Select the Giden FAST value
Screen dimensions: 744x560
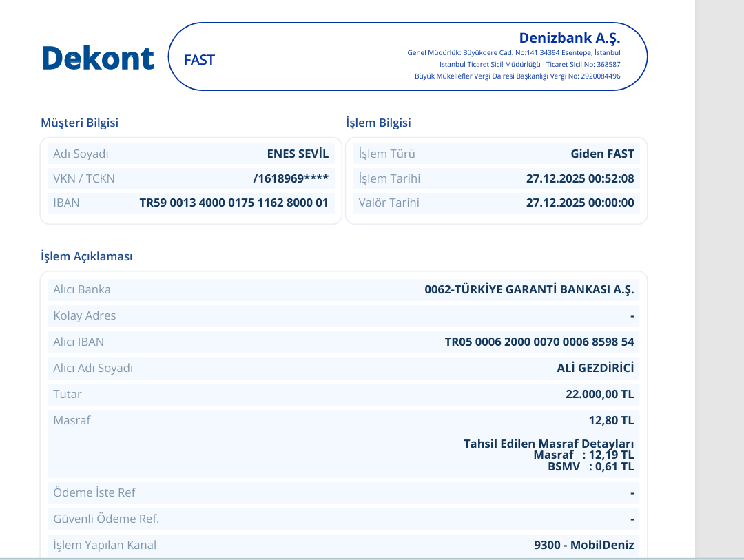602,154
